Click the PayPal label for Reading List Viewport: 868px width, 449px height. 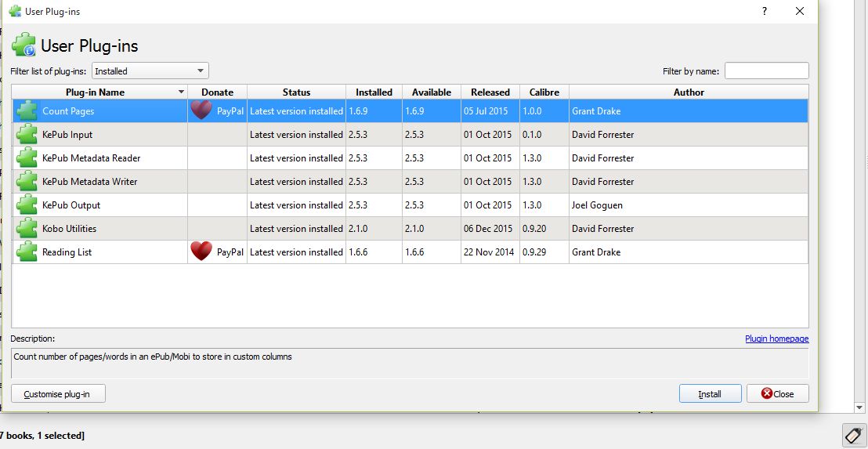click(230, 252)
